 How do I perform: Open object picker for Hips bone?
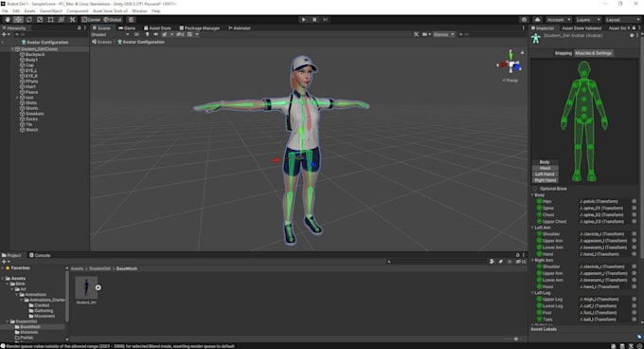[x=635, y=201]
